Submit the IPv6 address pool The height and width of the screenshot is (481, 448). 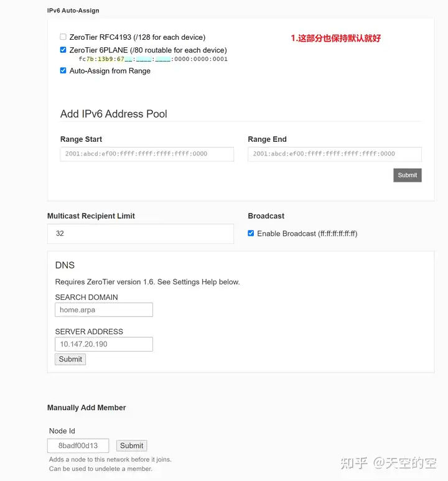[x=408, y=175]
